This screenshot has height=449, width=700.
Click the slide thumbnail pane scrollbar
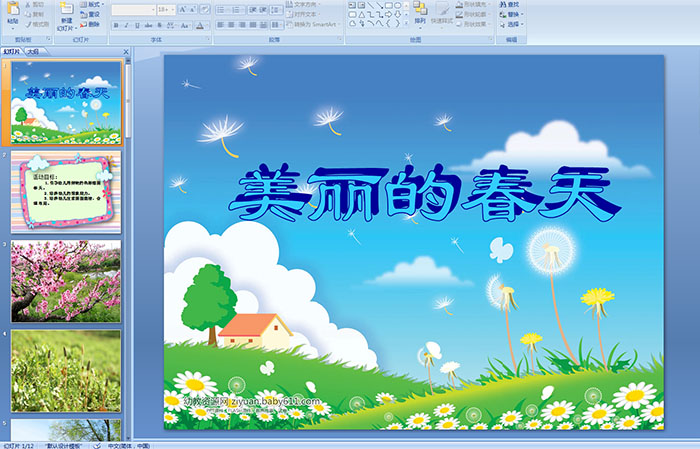click(x=128, y=102)
